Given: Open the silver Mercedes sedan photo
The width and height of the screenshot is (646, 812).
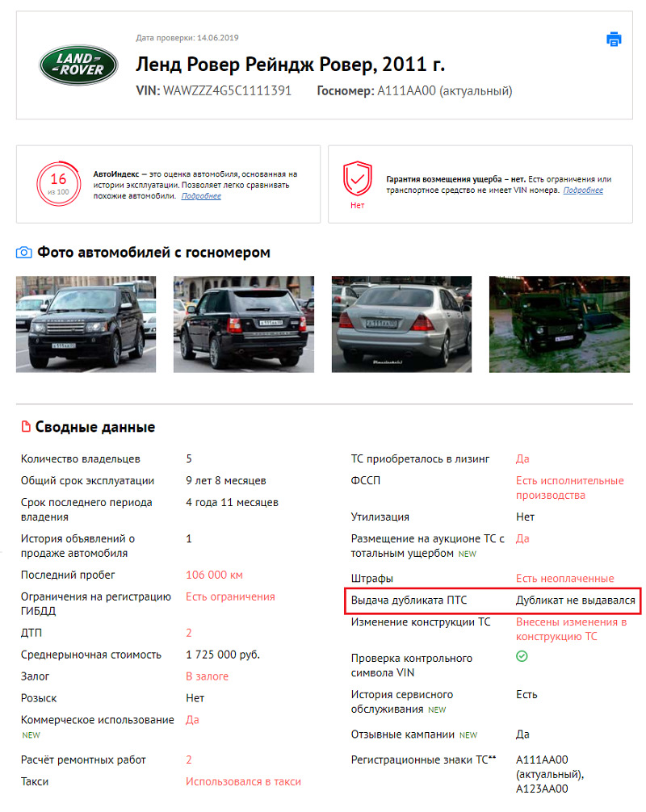Looking at the screenshot, I should [401, 324].
